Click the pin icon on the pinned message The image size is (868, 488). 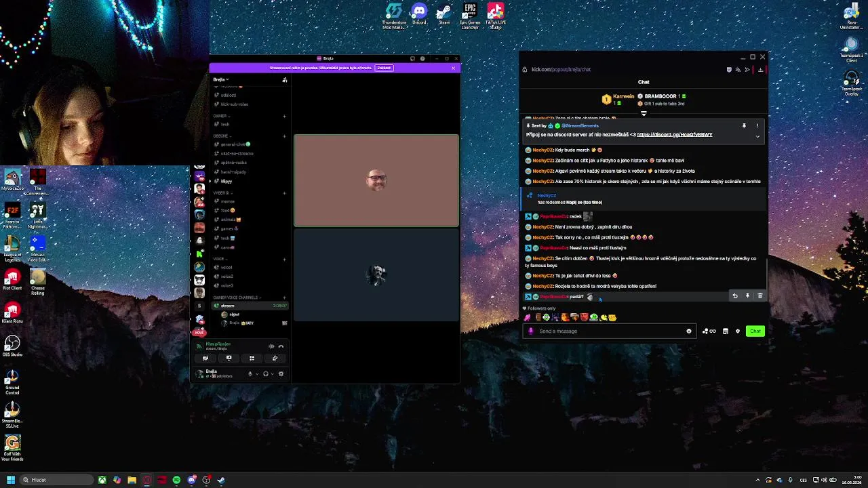pyautogui.click(x=744, y=126)
